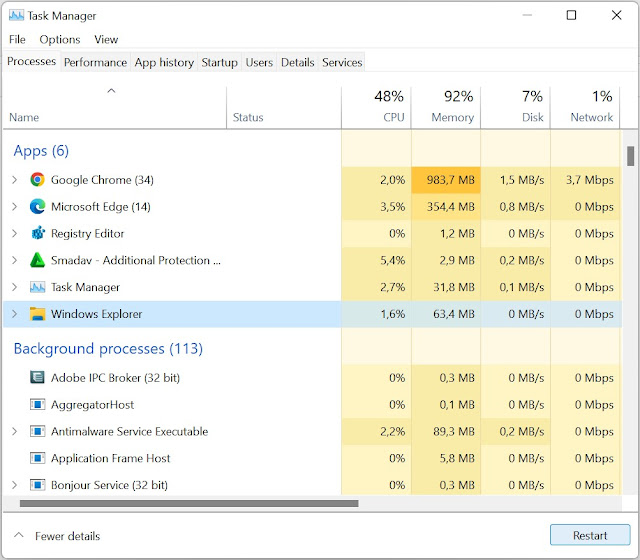Select the AggregatorHost row name
This screenshot has width=640, height=560.
[92, 405]
